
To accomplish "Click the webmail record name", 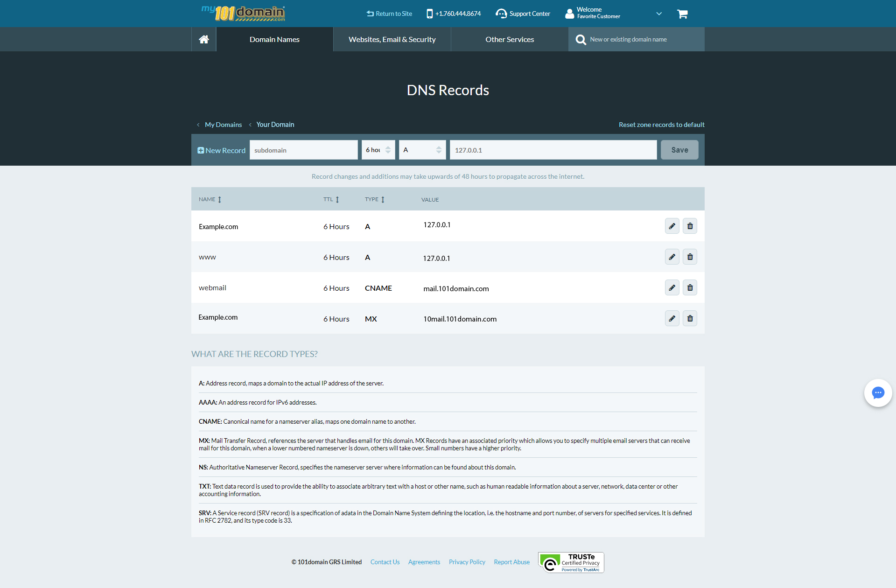I will coord(212,287).
